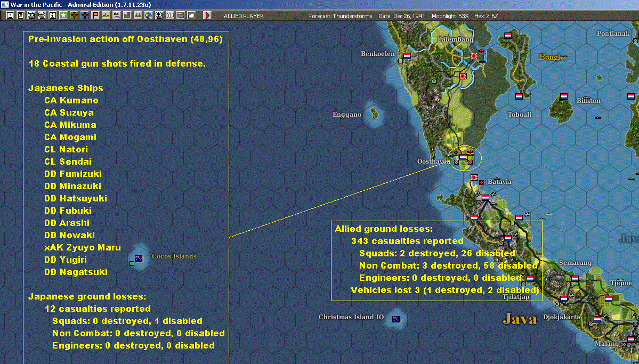Select Australian flag at Cocos Islands
639x364 pixels.
(139, 258)
